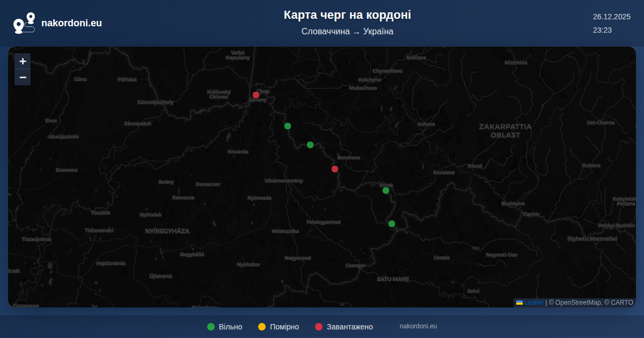Select the red marker below Berehove

pos(335,169)
